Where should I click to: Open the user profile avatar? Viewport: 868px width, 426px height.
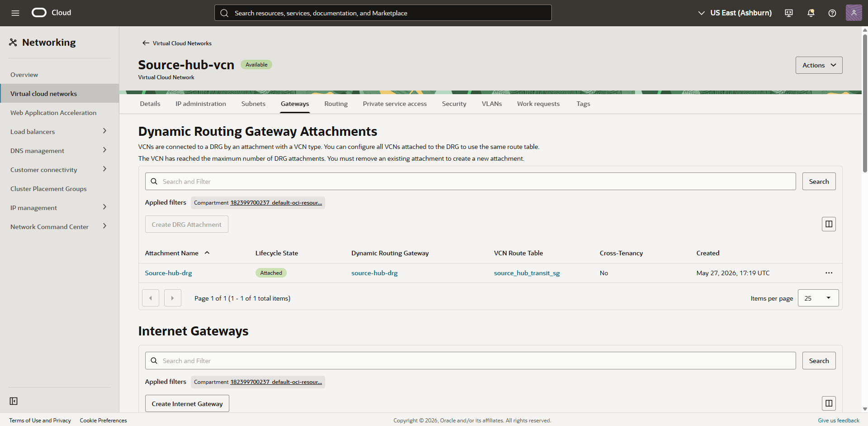(x=854, y=13)
